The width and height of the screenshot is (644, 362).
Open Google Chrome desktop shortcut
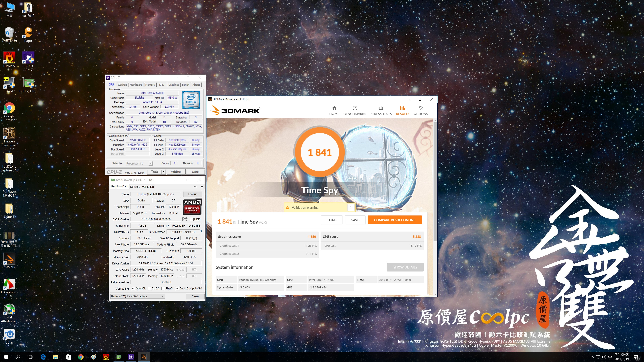pos(9,112)
